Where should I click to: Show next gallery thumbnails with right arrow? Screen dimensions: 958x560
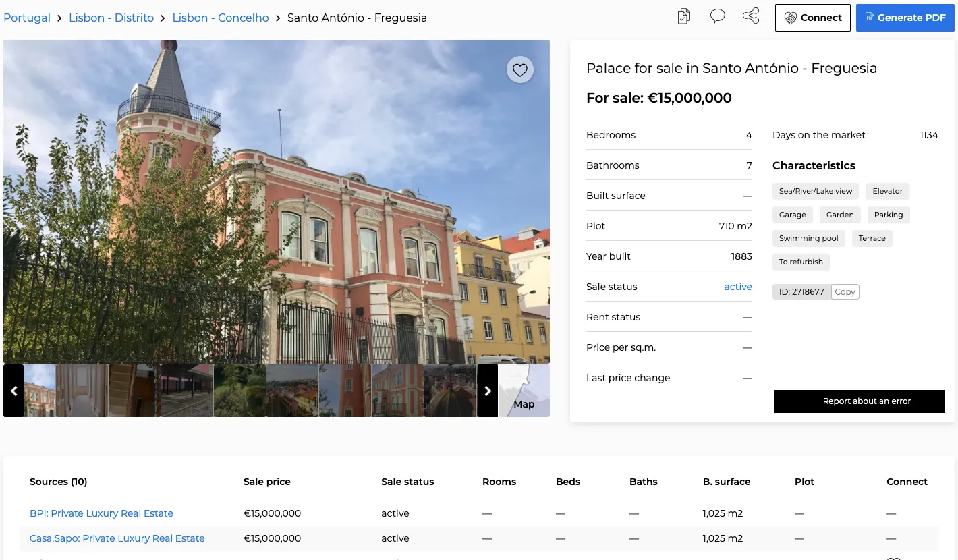point(488,391)
